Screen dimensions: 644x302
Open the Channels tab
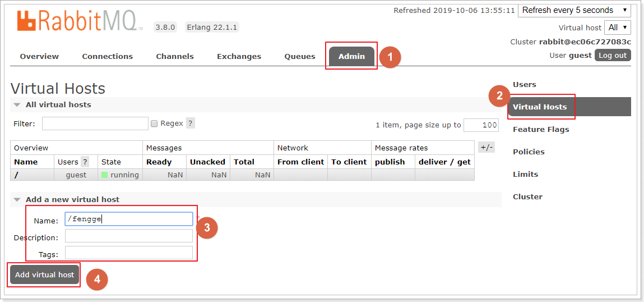(x=174, y=56)
